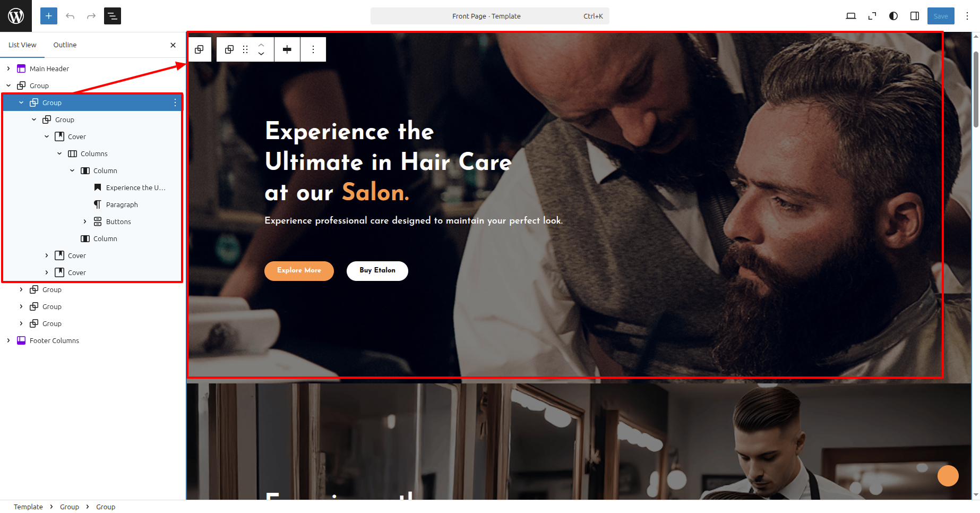The width and height of the screenshot is (980, 513).
Task: Click the Explore More button
Action: tap(299, 271)
